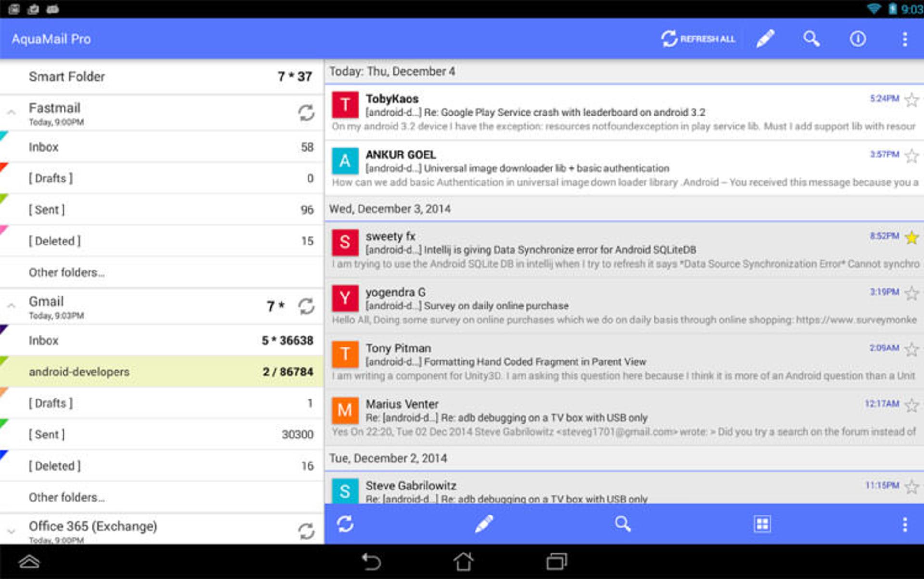Collapse the Gmail account folders
The width and height of the screenshot is (924, 579).
click(11, 306)
